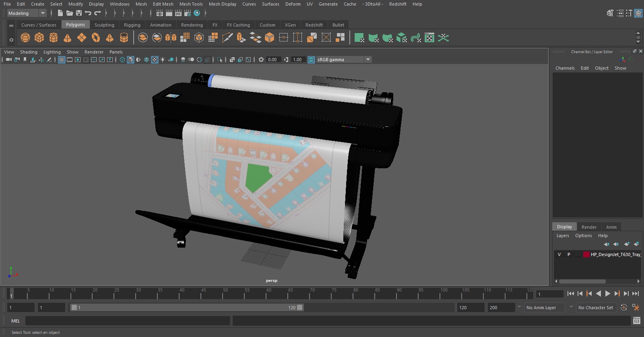The width and height of the screenshot is (644, 337).
Task: Toggle color management ON button
Action: [311, 60]
